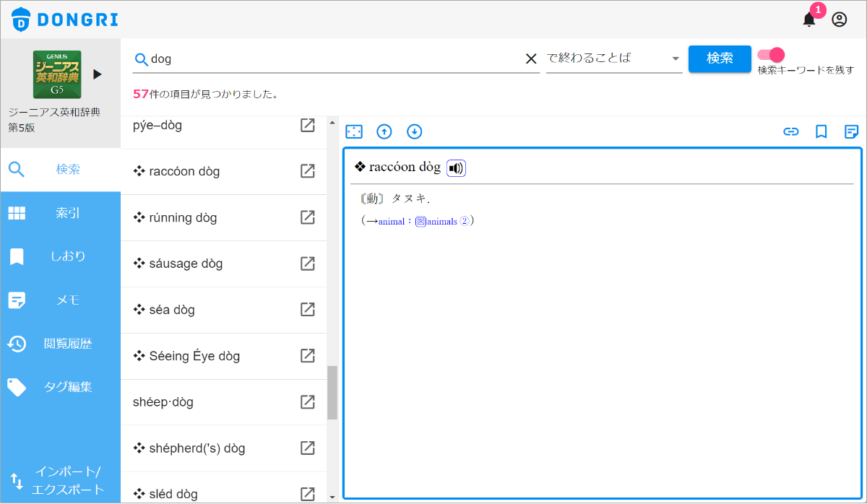Click the search field containing dog
Screen dimensions: 867x504
(x=336, y=59)
